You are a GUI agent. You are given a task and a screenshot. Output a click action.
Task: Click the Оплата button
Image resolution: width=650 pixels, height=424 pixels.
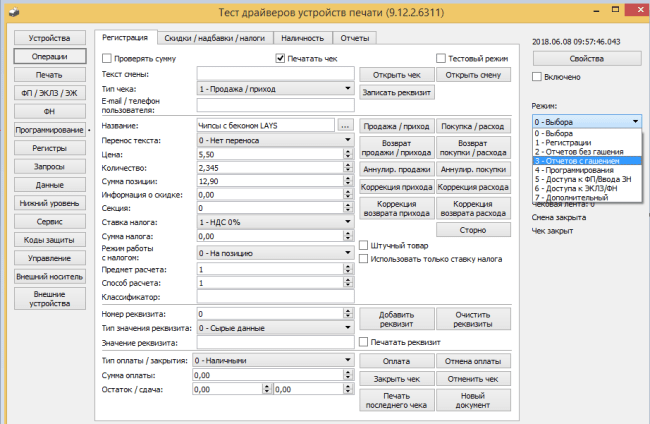(x=397, y=361)
